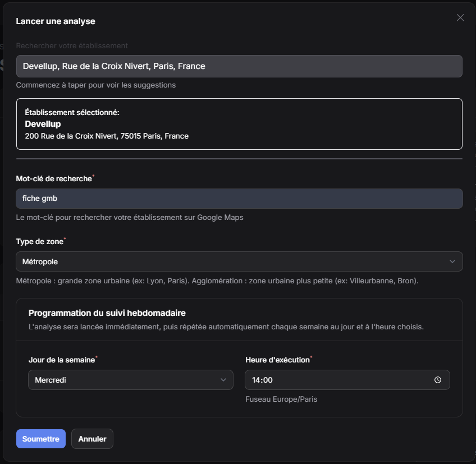Click the "Mot-clé de recherche" label

[54, 178]
